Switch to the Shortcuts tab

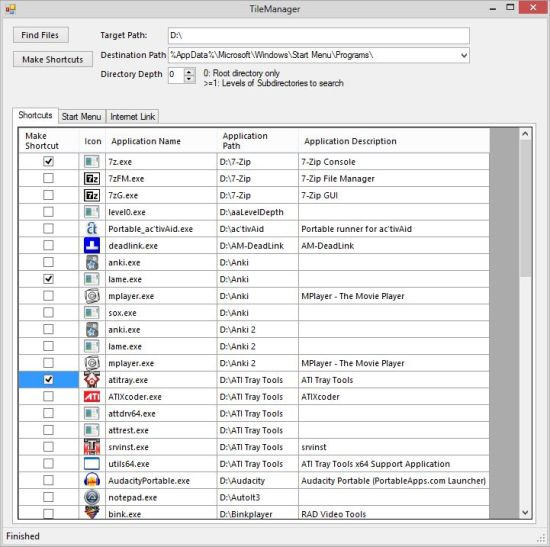35,115
